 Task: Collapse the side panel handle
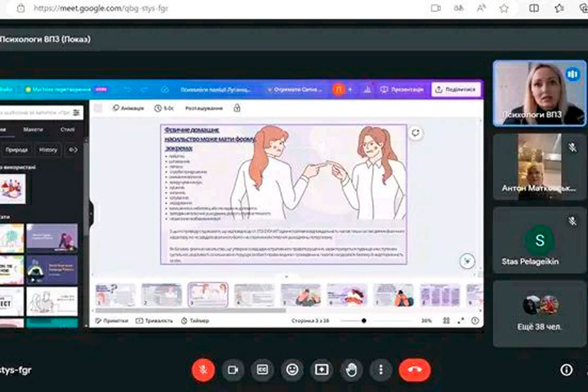click(x=91, y=213)
